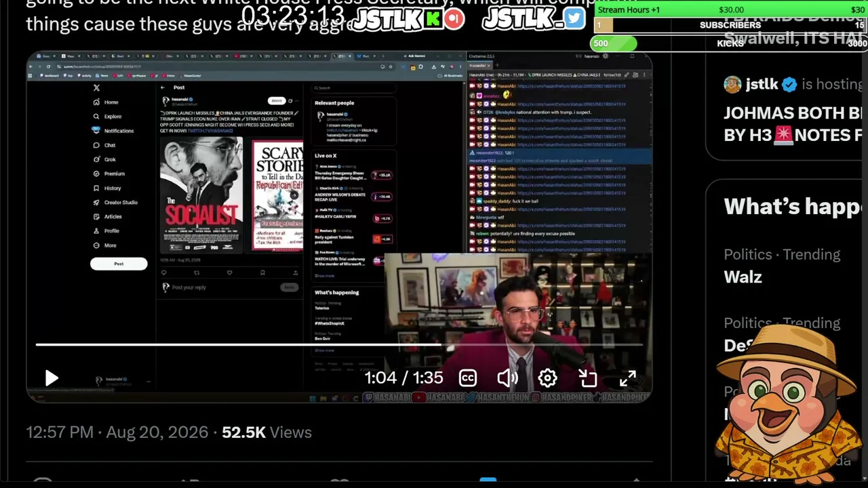Screen dimensions: 868x488
Task: Click the back arrow beside Post header
Action: (163, 87)
